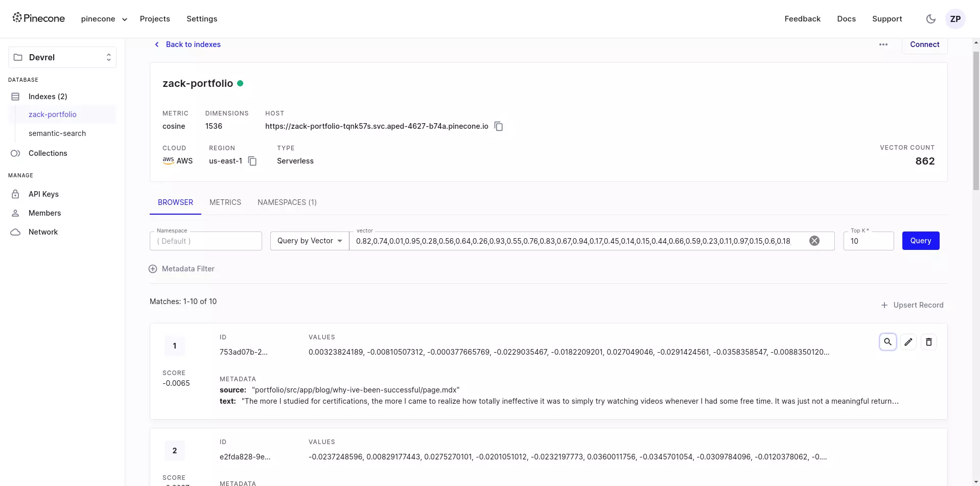Viewport: 980px width, 486px height.
Task: Click the blue Query button
Action: point(920,241)
